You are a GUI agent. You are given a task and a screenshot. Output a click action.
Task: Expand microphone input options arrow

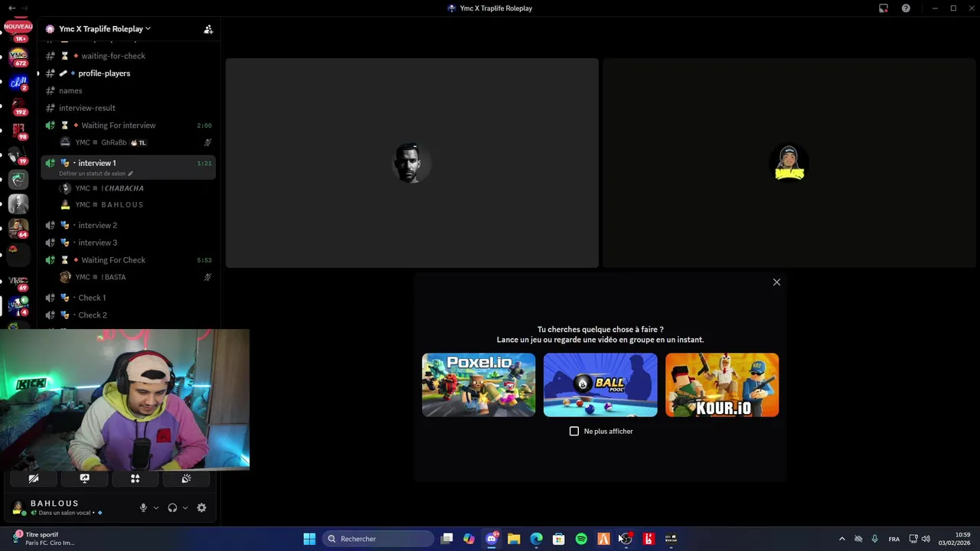click(x=155, y=507)
